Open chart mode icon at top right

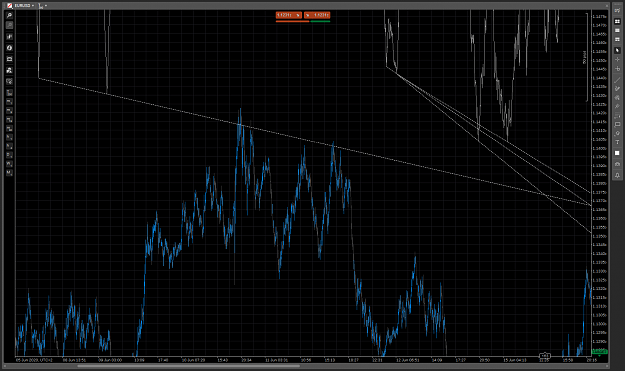[x=617, y=11]
